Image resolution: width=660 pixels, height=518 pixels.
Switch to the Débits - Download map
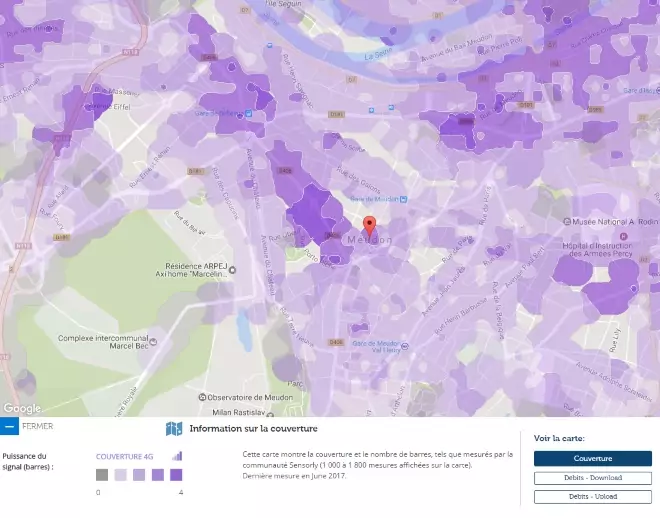coord(592,478)
